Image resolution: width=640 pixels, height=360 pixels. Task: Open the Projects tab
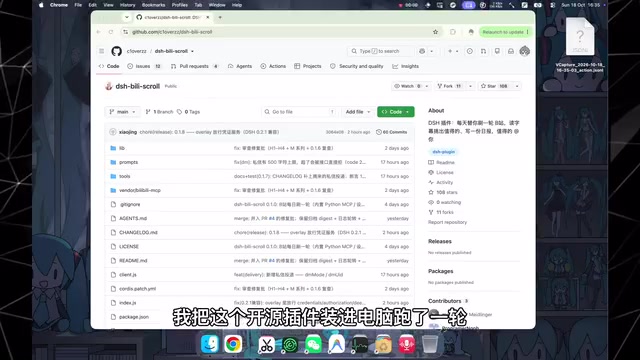tap(308, 66)
